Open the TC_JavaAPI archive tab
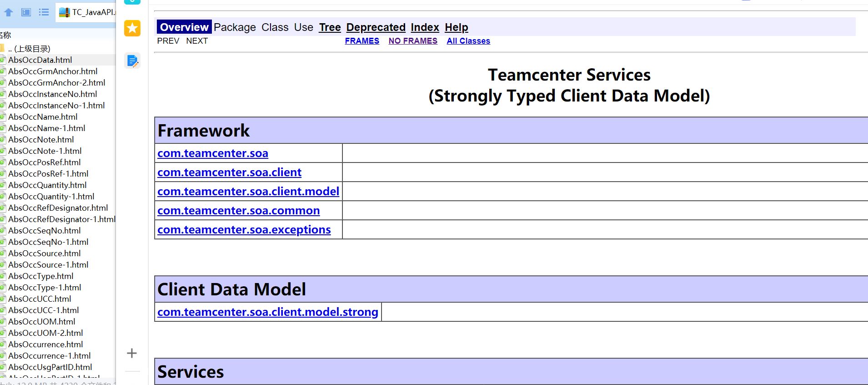The image size is (868, 385). tap(86, 12)
